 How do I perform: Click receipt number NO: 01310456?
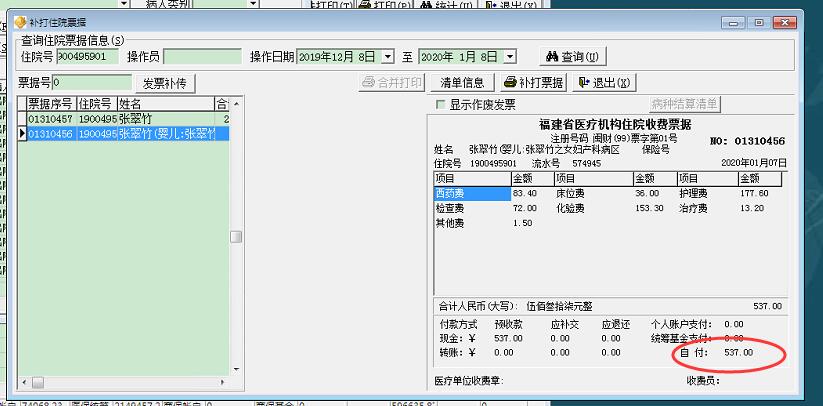tap(747, 141)
